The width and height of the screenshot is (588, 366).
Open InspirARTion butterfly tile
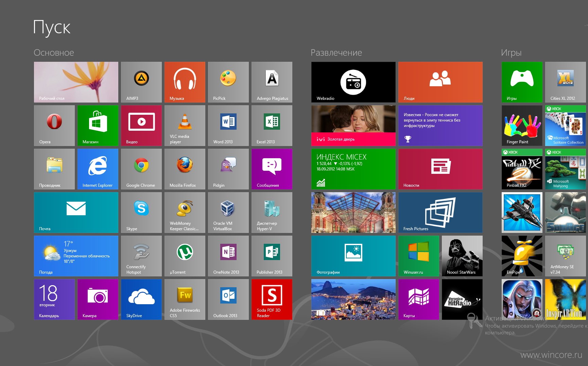click(566, 299)
